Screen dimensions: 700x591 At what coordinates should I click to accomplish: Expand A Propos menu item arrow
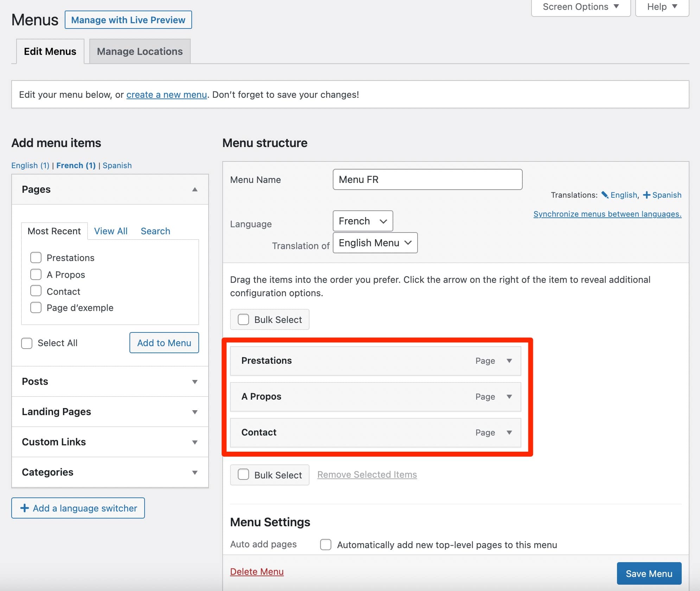pos(509,396)
